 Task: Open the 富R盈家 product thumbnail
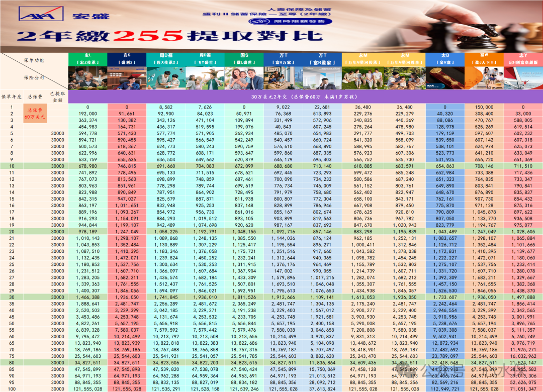pyautogui.click(x=322, y=78)
